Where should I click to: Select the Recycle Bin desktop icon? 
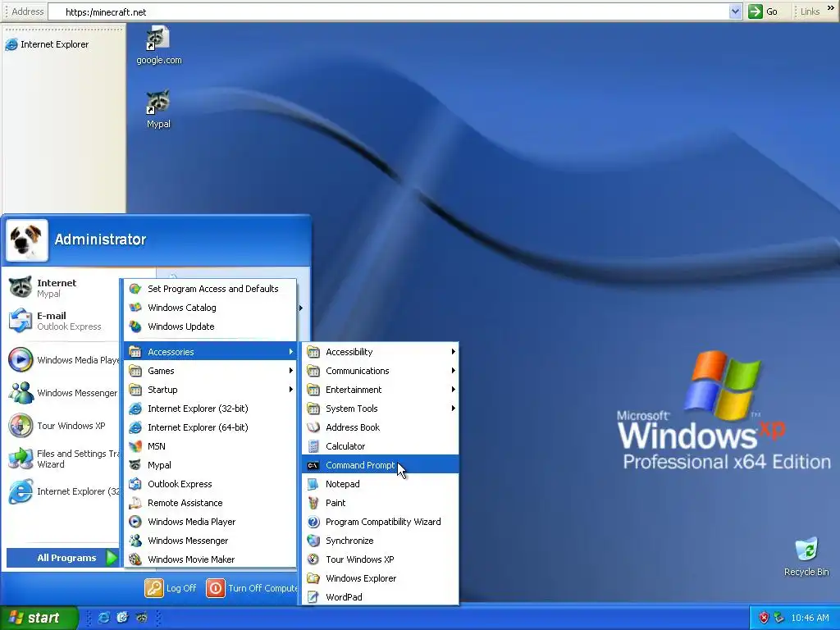(806, 556)
